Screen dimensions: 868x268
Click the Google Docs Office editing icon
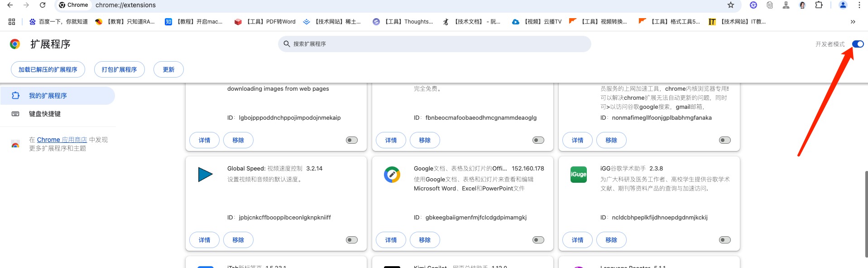[x=392, y=175]
